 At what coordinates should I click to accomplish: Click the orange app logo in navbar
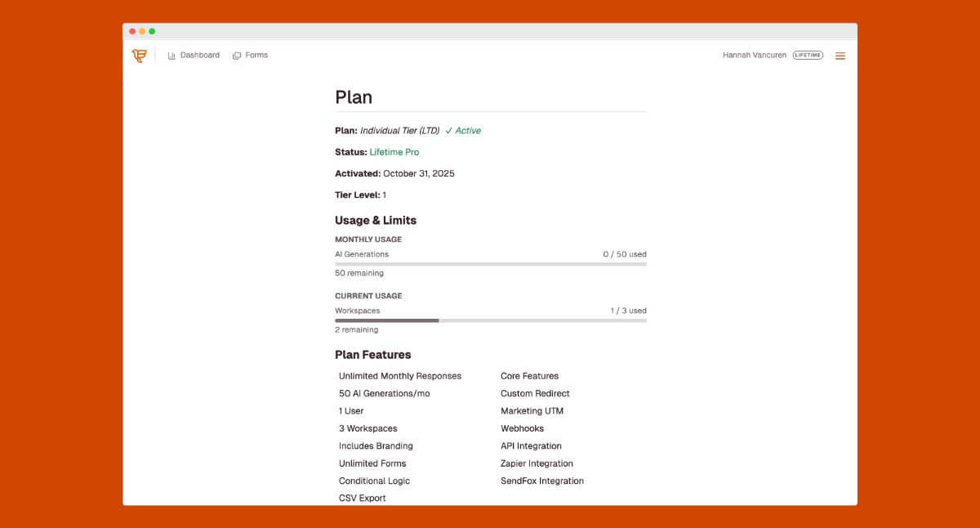pyautogui.click(x=139, y=56)
